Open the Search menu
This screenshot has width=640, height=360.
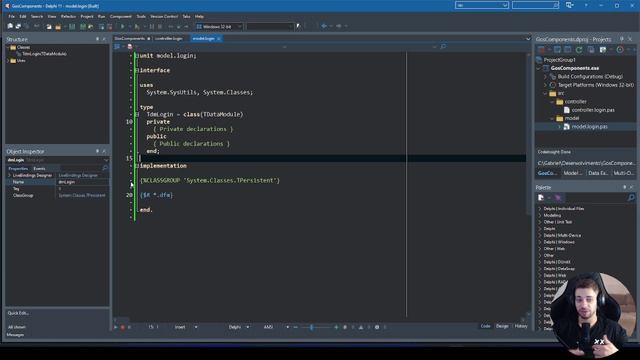[x=37, y=16]
